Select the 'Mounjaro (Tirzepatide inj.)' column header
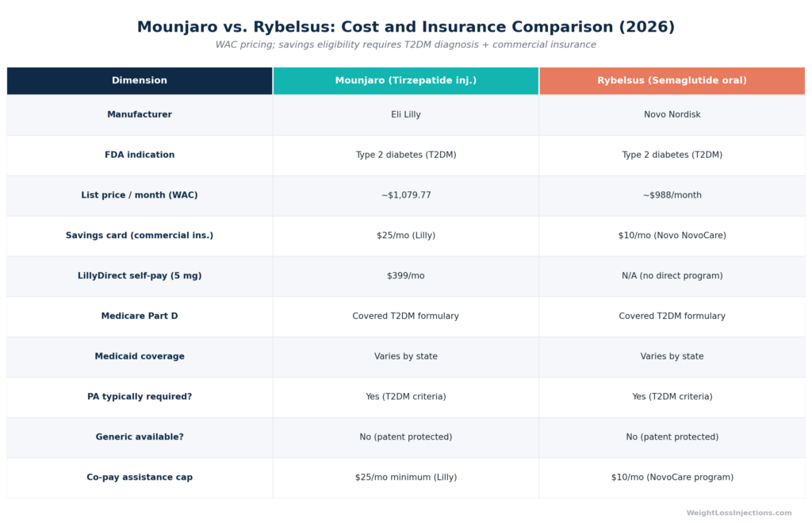The height and width of the screenshot is (523, 812). [x=405, y=80]
